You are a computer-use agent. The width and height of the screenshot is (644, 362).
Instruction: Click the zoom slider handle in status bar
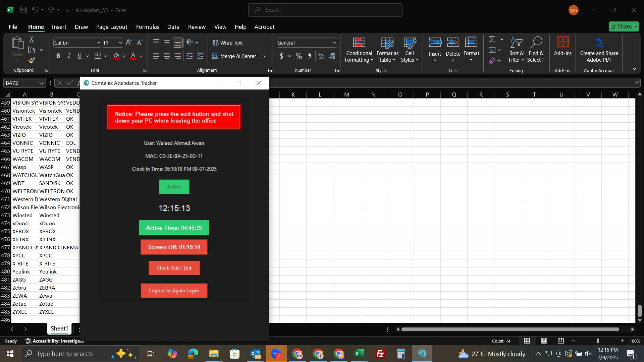pos(598,341)
